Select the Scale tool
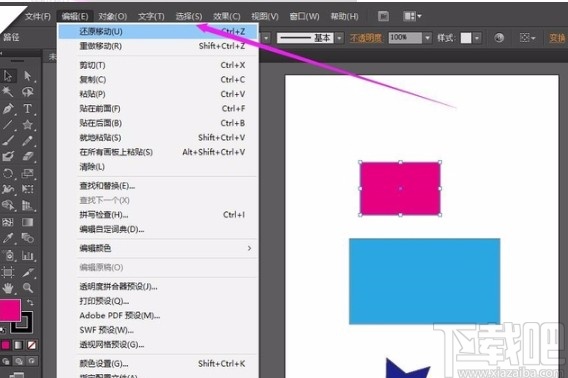 (x=28, y=173)
